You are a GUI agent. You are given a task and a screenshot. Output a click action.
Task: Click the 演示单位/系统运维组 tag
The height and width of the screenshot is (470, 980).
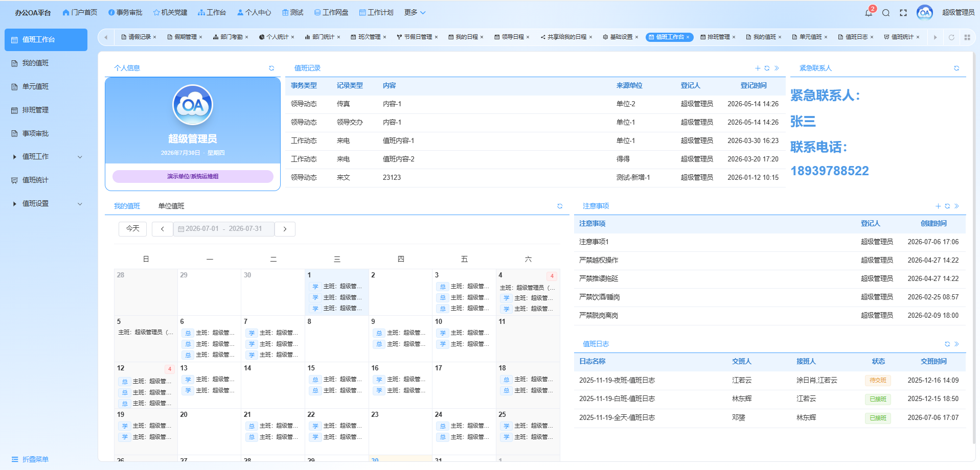tap(193, 176)
